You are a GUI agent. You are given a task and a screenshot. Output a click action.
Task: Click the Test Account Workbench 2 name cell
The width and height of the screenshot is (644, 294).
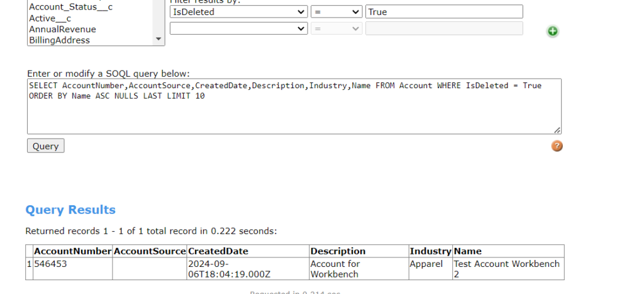coord(508,269)
